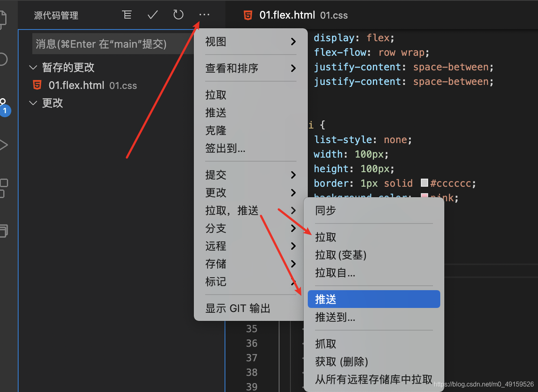
Task: Open the 01.flex.html editor tab
Action: pyautogui.click(x=296, y=15)
